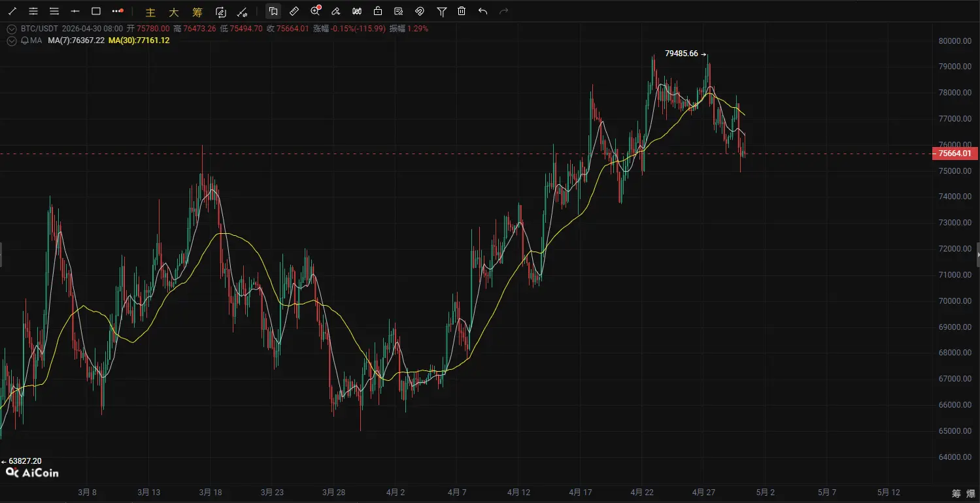Toggle the highlighted bookmark/layers tool

point(273,11)
